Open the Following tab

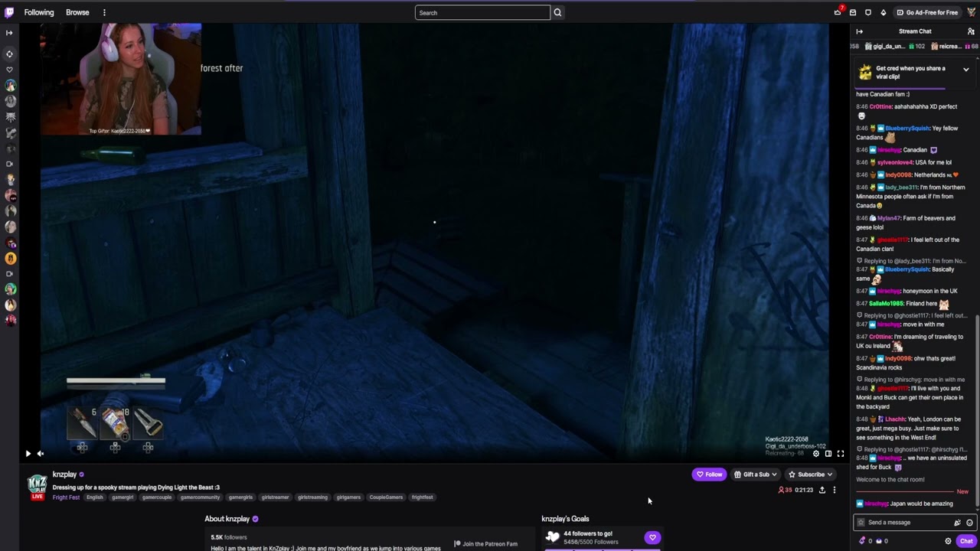[x=39, y=12]
